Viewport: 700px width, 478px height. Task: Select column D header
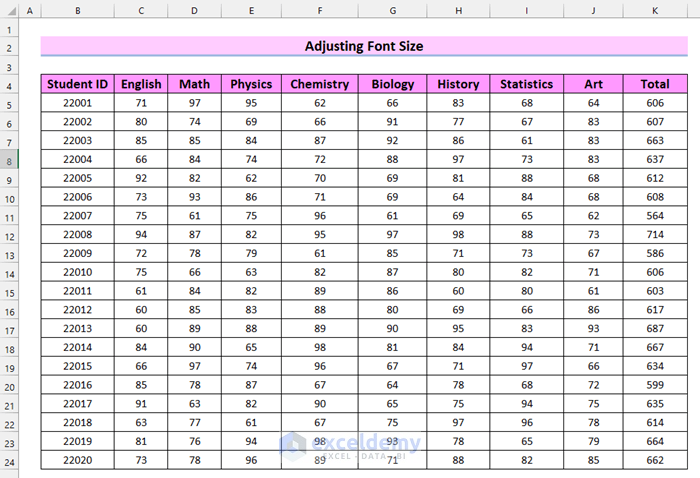tap(195, 10)
